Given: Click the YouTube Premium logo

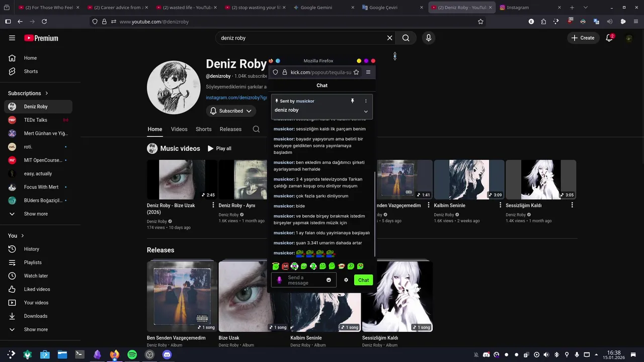Looking at the screenshot, I should coord(41,38).
